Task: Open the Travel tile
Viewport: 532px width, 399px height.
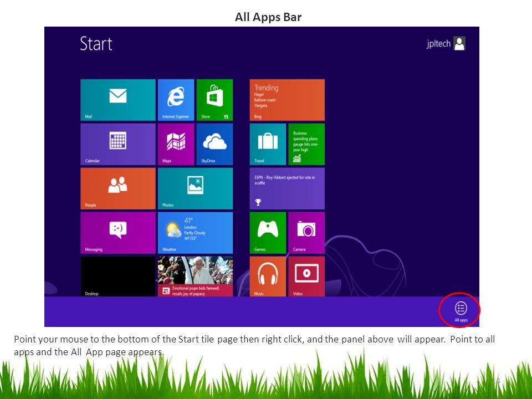Action: tap(268, 144)
